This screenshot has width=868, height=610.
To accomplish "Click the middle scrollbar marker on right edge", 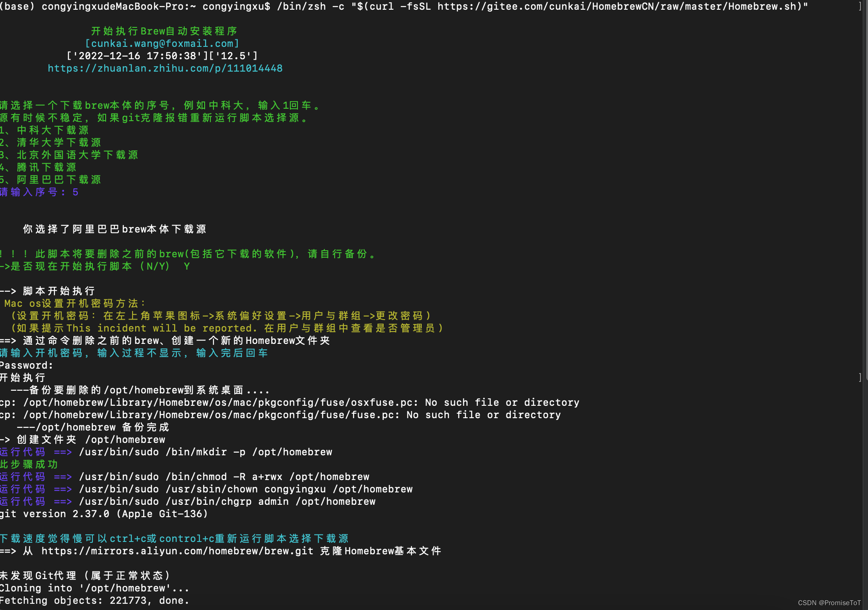I will 860,377.
